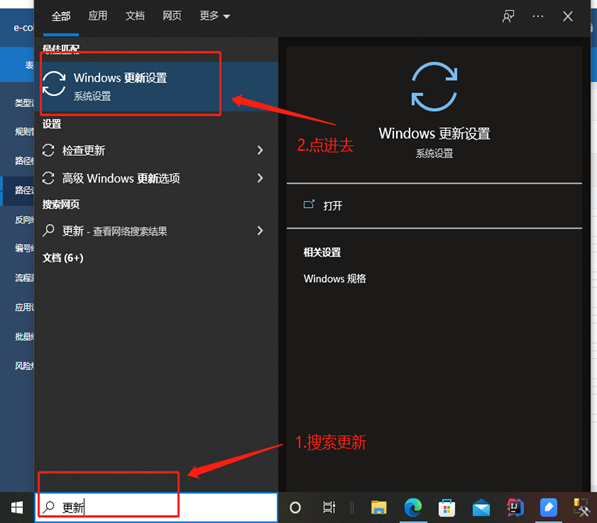This screenshot has width=597, height=523.
Task: Close the search panel with X
Action: (568, 16)
